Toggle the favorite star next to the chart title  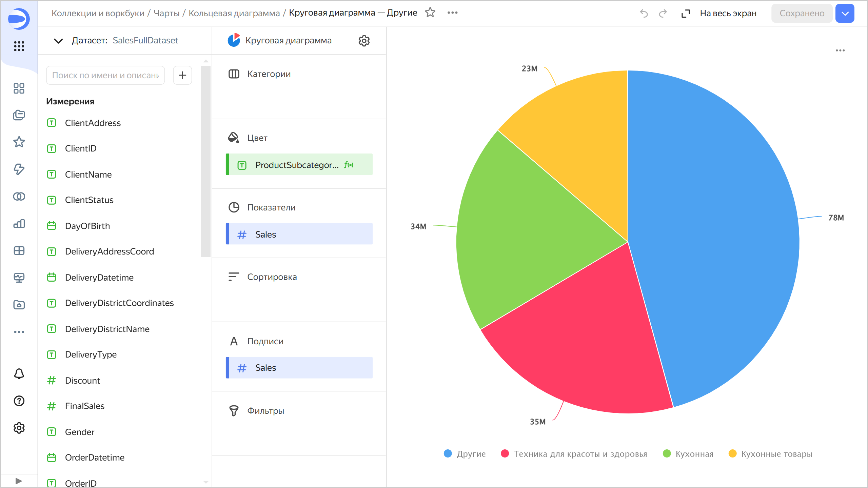click(x=430, y=13)
